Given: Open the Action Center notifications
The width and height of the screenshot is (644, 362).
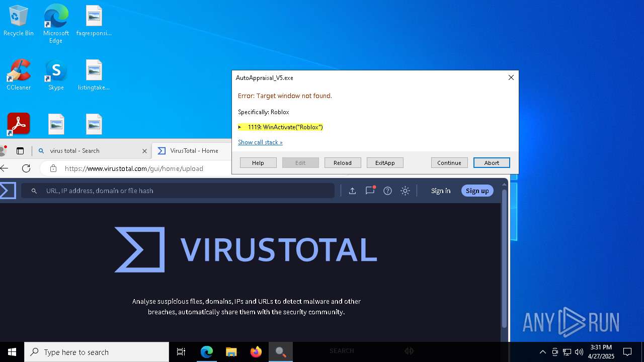Looking at the screenshot, I should click(x=627, y=352).
